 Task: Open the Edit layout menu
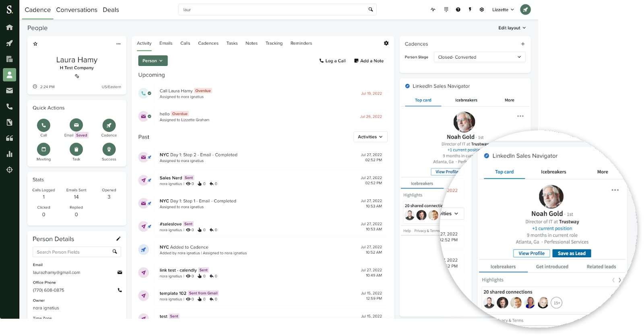[512, 28]
